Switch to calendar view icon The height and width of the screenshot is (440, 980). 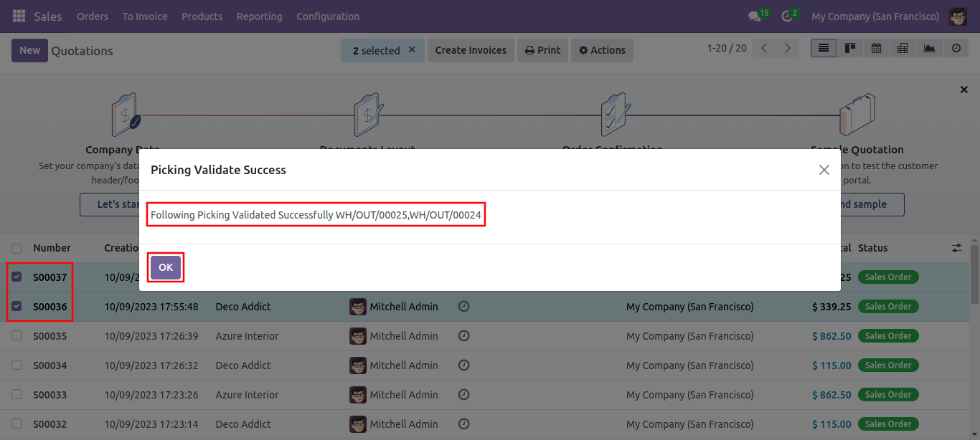(x=876, y=48)
